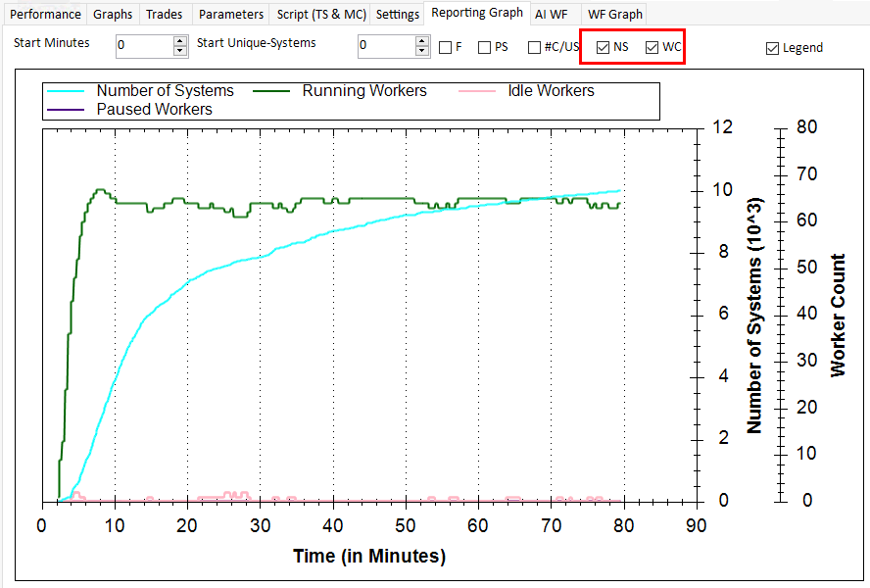Screen dimensions: 870x588
Task: Switch to the Performance tab
Action: click(45, 15)
